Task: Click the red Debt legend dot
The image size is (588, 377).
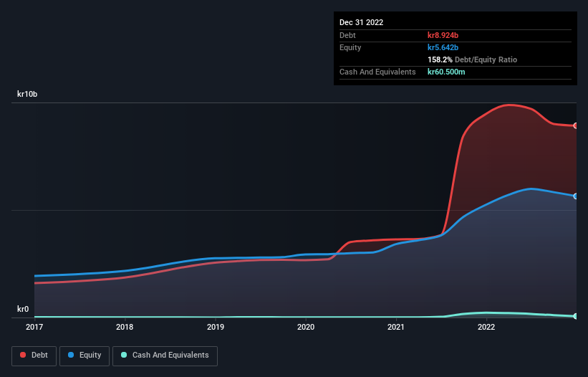Action: 23,355
